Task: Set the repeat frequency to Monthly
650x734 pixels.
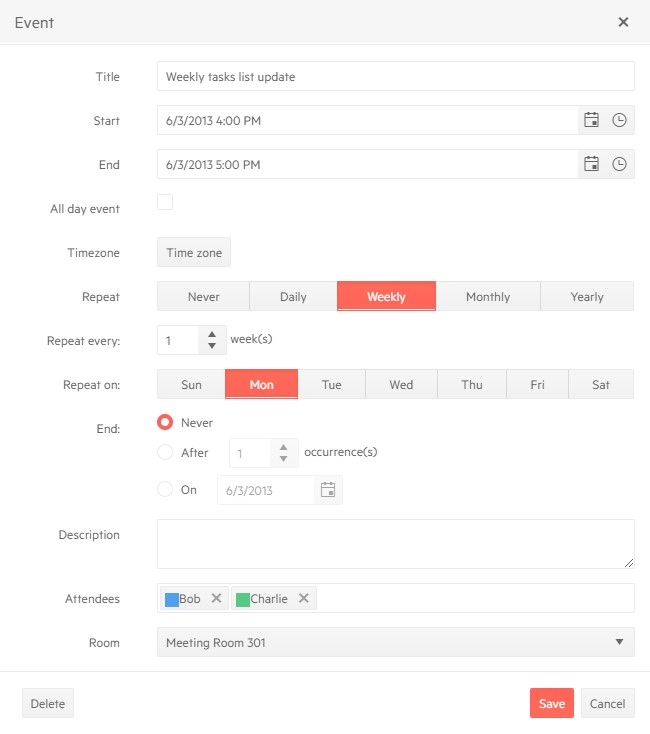Action: (488, 297)
